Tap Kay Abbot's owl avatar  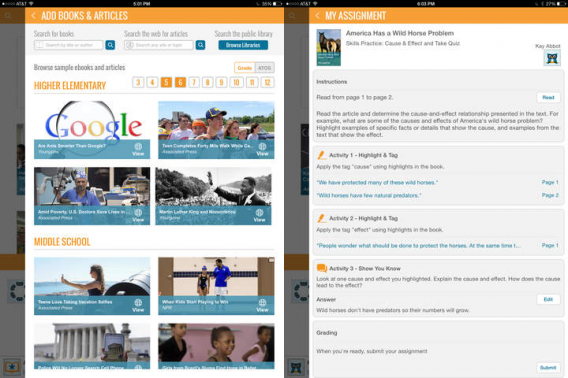552,58
